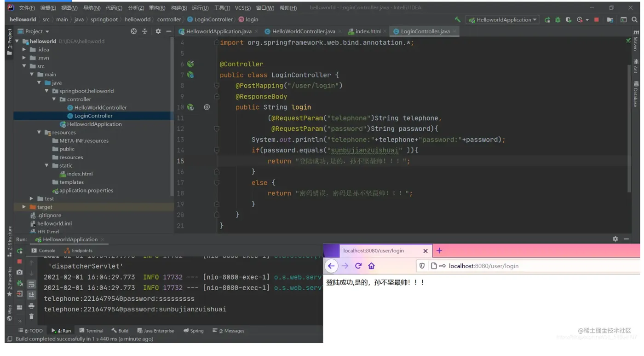Click the editor vertical scrollbar
The height and width of the screenshot is (356, 644).
[x=629, y=128]
